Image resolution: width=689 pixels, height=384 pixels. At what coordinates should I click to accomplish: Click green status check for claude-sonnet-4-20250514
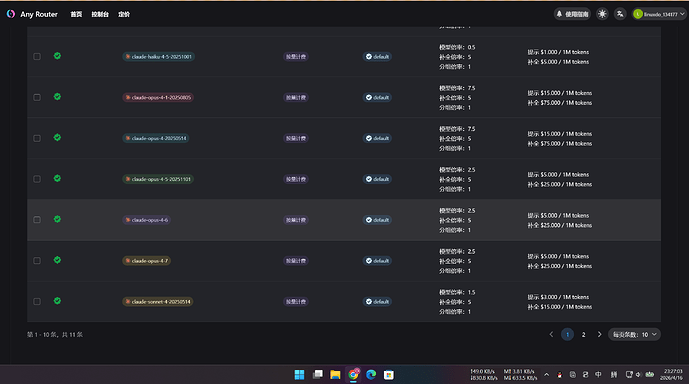pos(57,301)
